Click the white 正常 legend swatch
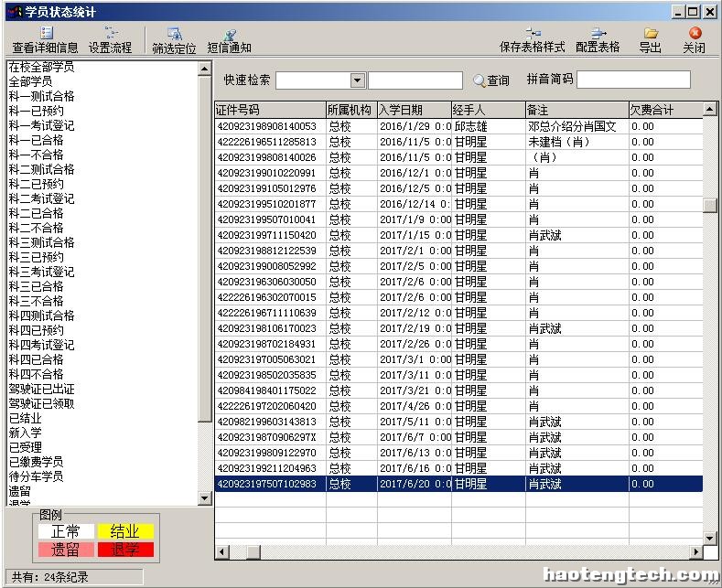 pyautogui.click(x=66, y=531)
